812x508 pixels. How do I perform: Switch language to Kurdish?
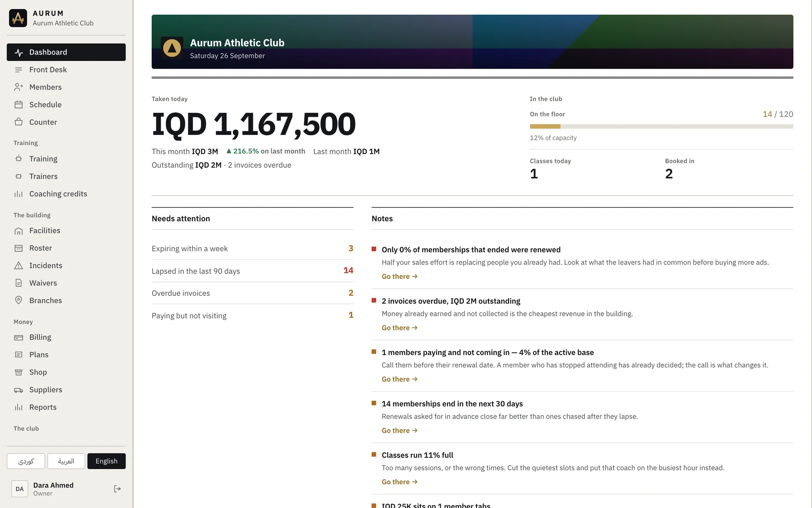pyautogui.click(x=26, y=461)
